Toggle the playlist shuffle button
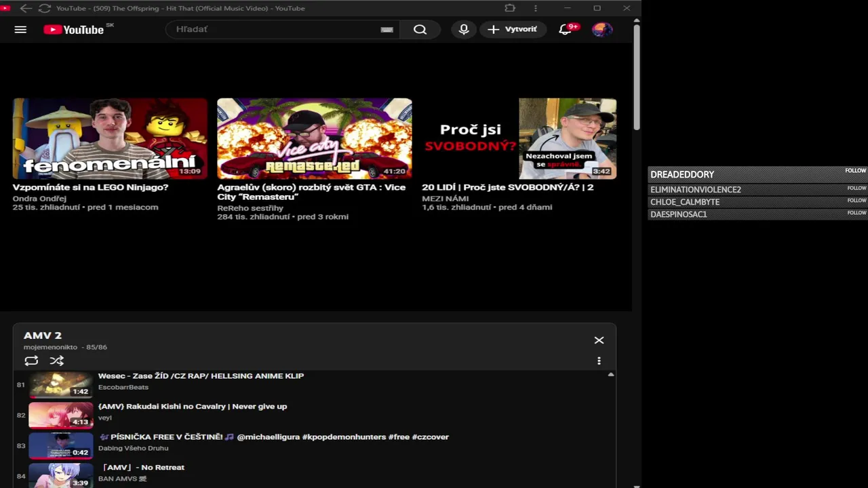The image size is (868, 488). click(x=57, y=361)
